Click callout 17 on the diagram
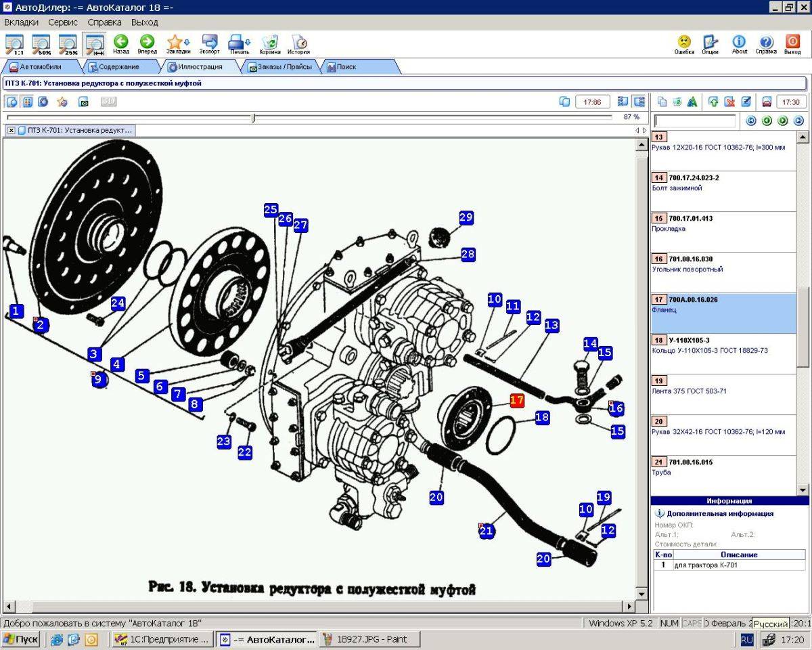This screenshot has width=812, height=650. click(517, 400)
